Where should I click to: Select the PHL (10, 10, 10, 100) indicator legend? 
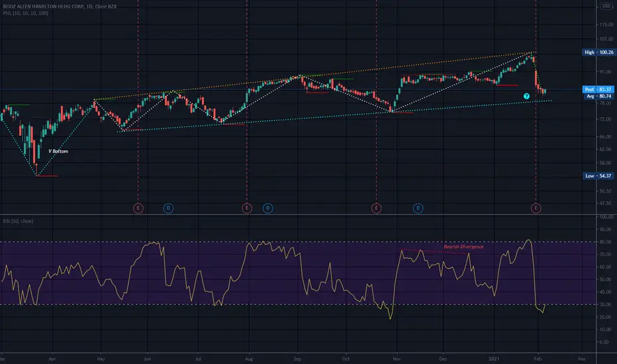[x=26, y=13]
